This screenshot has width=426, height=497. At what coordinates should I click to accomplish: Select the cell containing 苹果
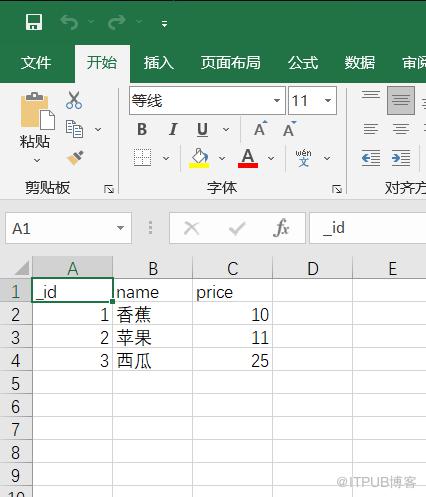[x=153, y=337]
